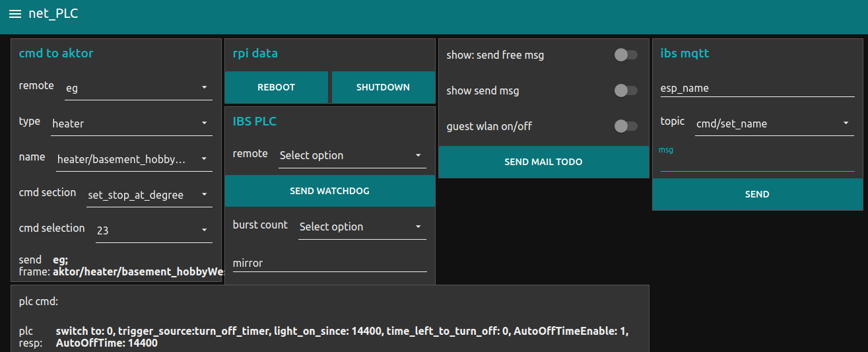Click the SEND button in ibs mqtt
This screenshot has height=352, width=868.
point(757,194)
